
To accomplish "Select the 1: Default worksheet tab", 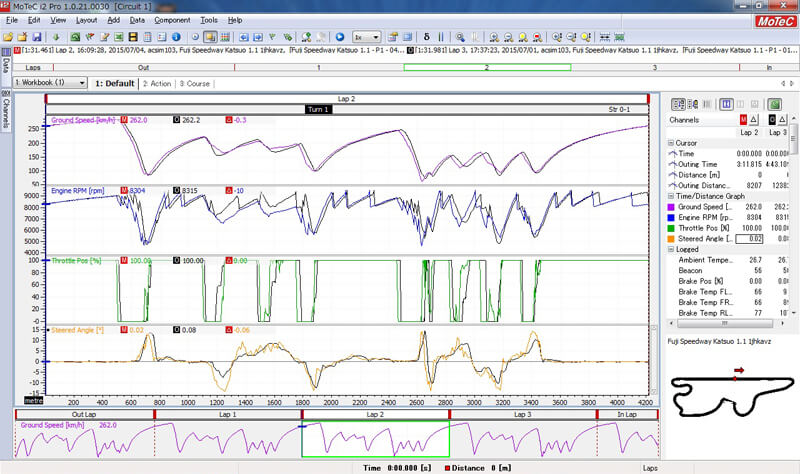I will pyautogui.click(x=115, y=84).
